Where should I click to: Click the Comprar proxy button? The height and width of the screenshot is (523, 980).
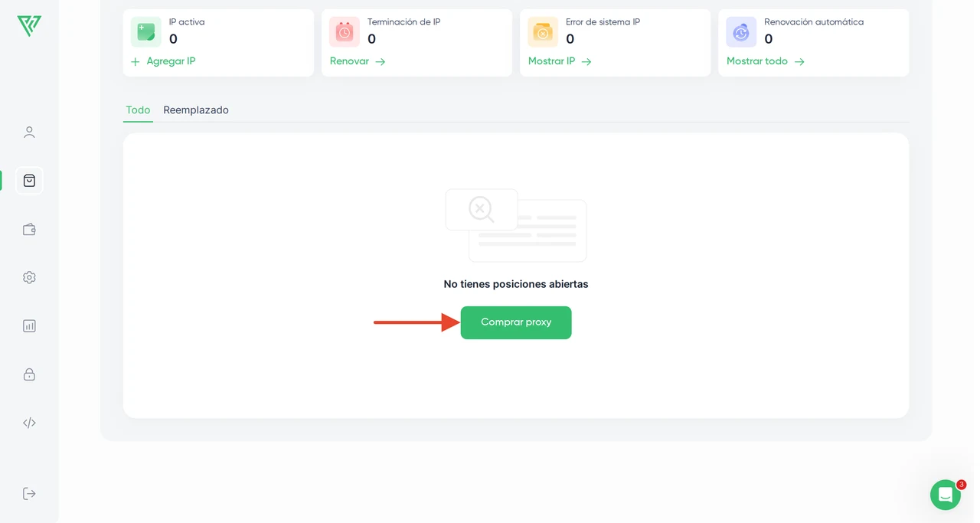click(x=516, y=322)
